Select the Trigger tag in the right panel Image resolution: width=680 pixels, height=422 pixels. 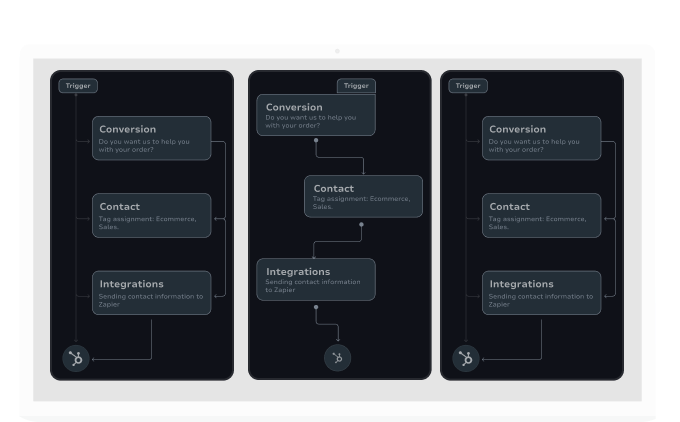[x=468, y=86]
